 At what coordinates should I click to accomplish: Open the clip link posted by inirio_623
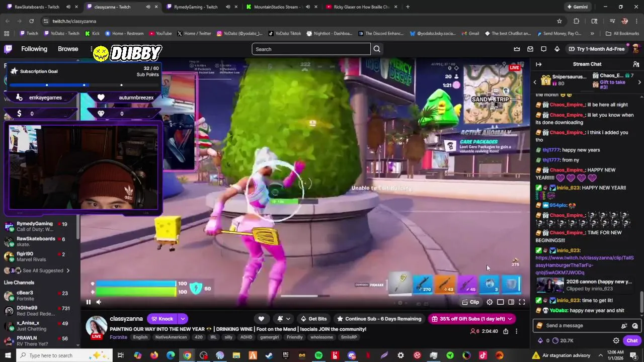tap(584, 265)
